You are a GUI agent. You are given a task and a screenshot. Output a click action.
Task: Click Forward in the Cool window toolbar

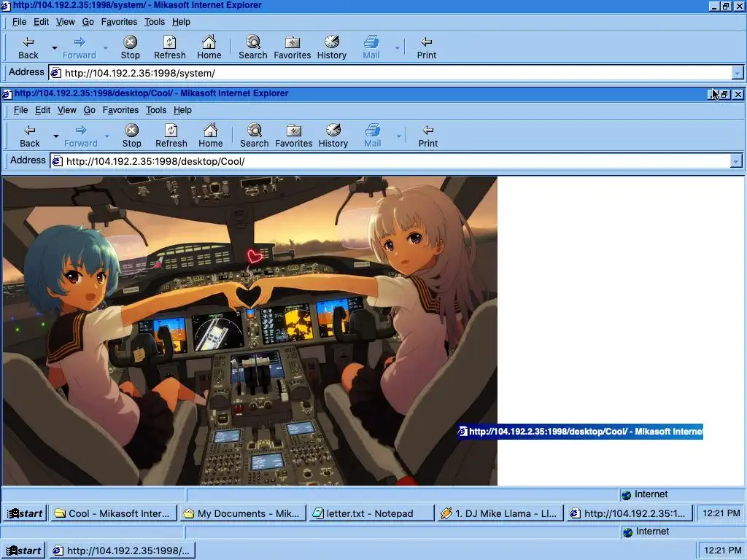pyautogui.click(x=80, y=136)
